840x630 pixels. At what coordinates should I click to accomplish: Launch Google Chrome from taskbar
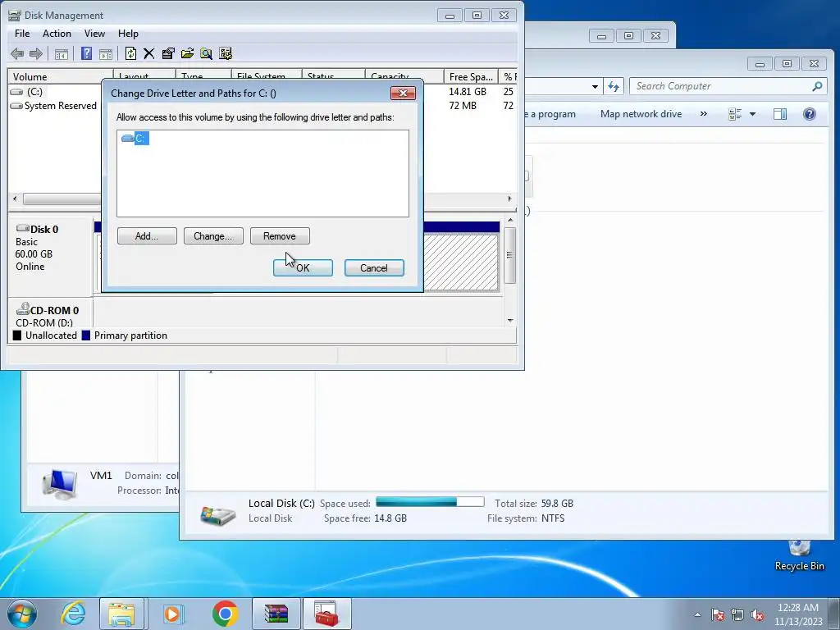[x=225, y=614]
